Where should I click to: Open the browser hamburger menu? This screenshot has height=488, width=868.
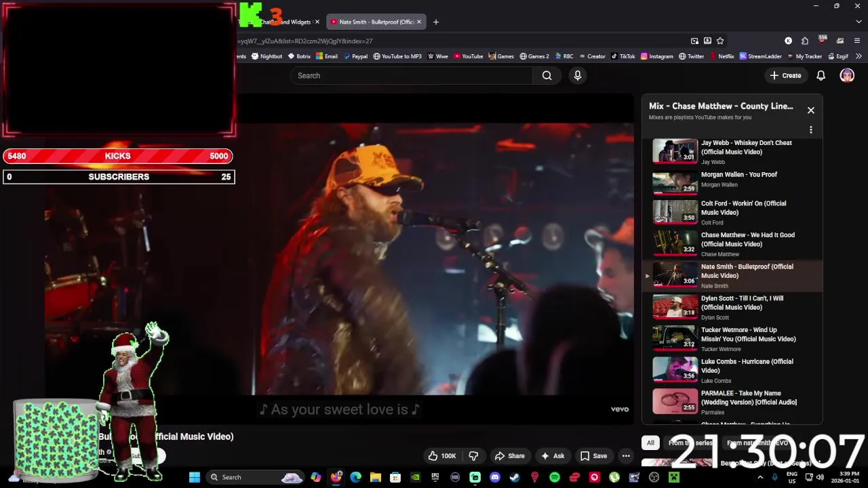coord(857,41)
